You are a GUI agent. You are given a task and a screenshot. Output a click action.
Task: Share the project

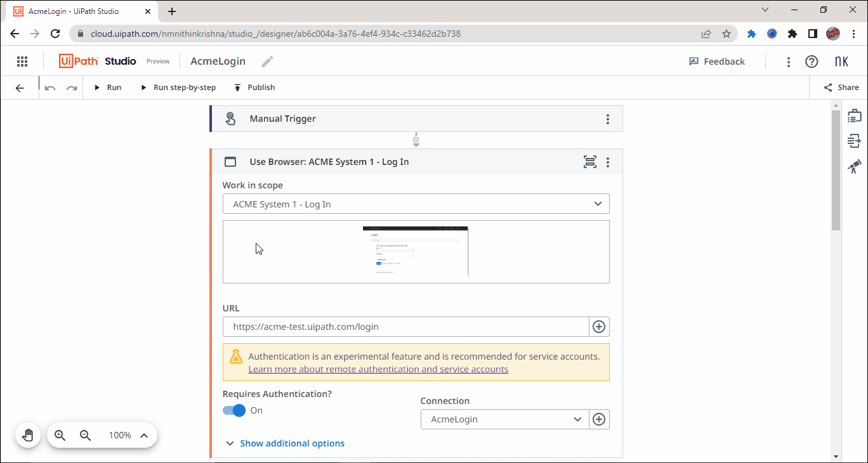(841, 88)
